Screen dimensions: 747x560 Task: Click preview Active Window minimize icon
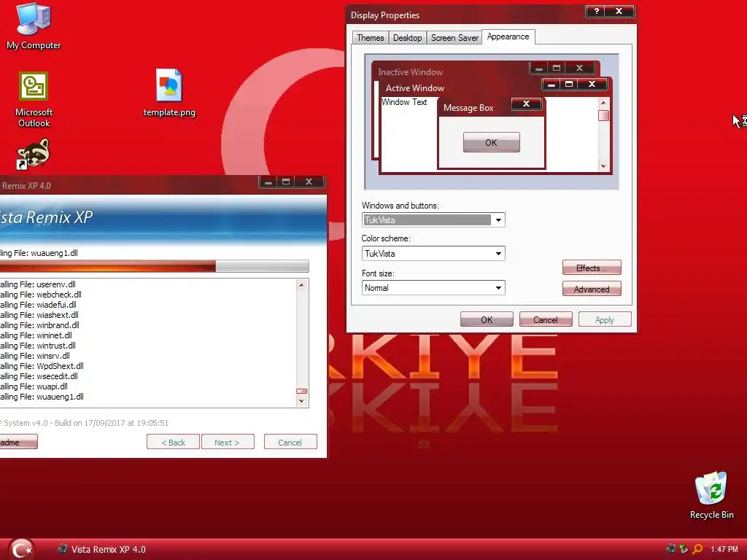[x=551, y=85]
